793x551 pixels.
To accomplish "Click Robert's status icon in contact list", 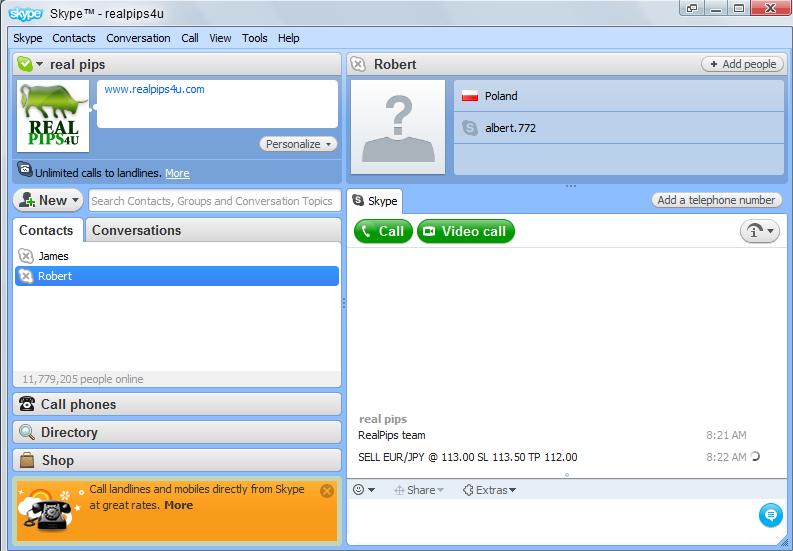I will click(26, 276).
